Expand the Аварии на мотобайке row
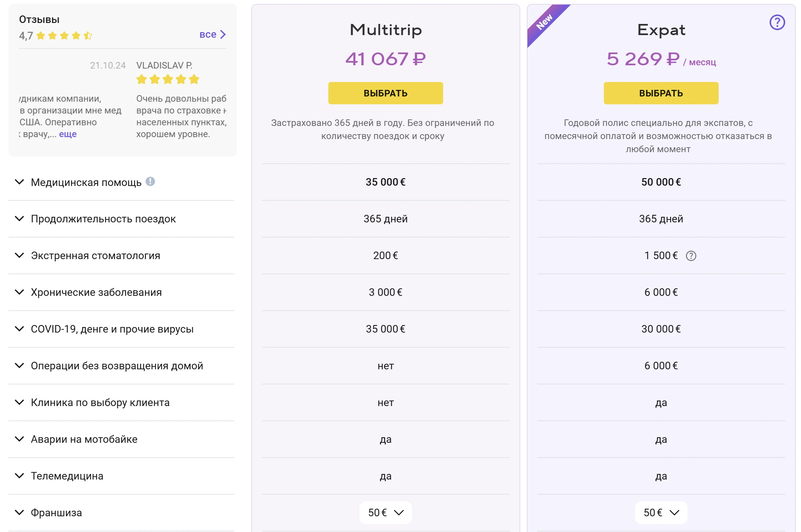Viewport: 801px width, 532px height. 20,439
